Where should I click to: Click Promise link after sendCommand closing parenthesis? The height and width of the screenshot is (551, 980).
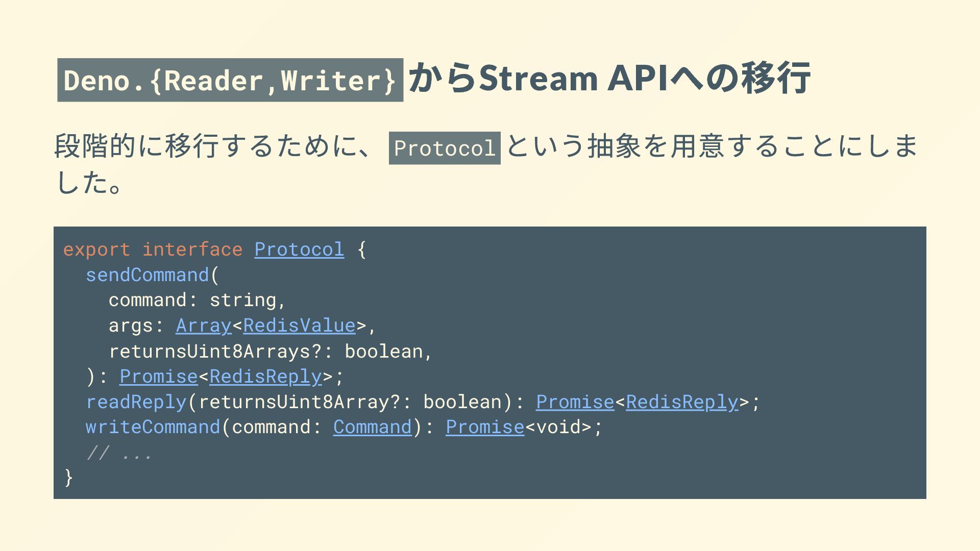[x=158, y=377]
